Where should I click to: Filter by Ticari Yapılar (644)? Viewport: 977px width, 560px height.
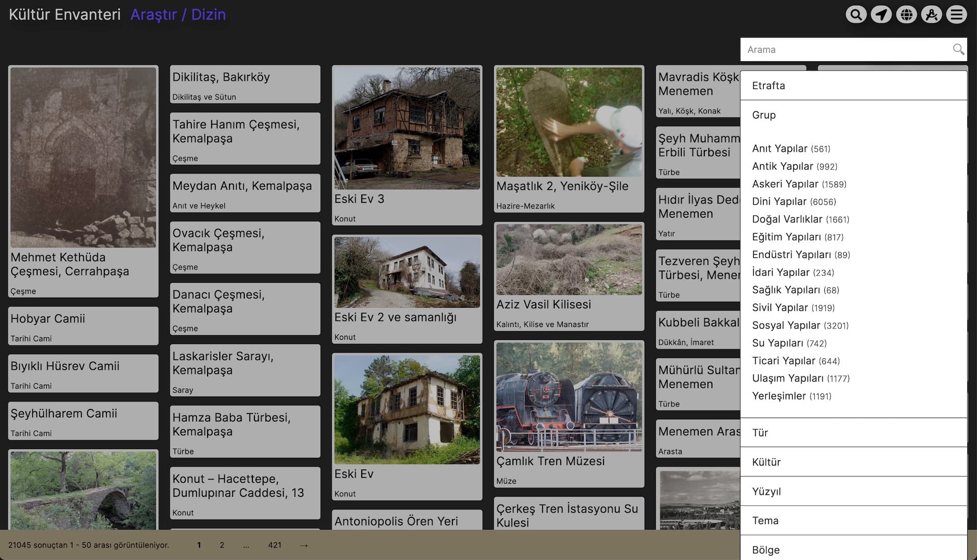tap(796, 361)
